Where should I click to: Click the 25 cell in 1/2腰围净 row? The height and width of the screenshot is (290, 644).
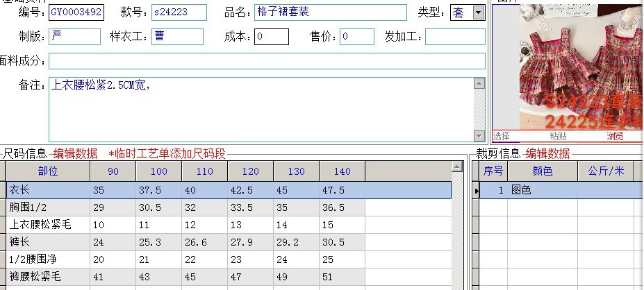tap(342, 259)
